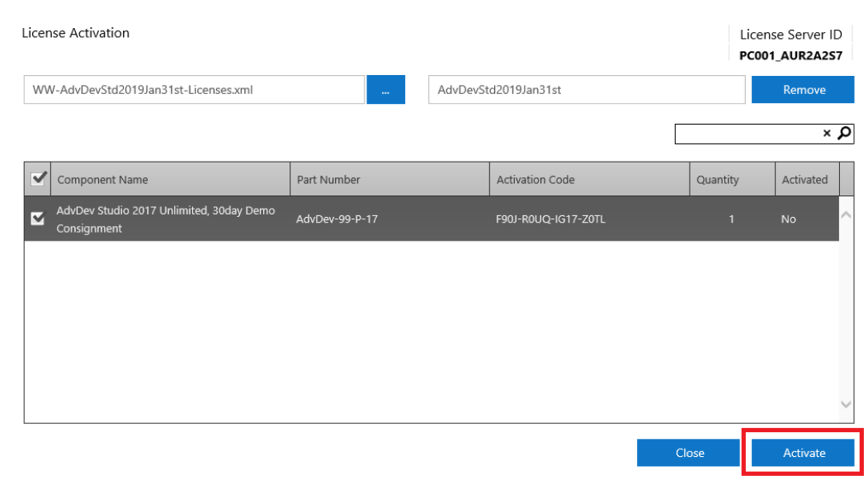Select the AdvDev-99-P-17 part number cell
Image resolution: width=868 pixels, height=485 pixels.
(337, 219)
